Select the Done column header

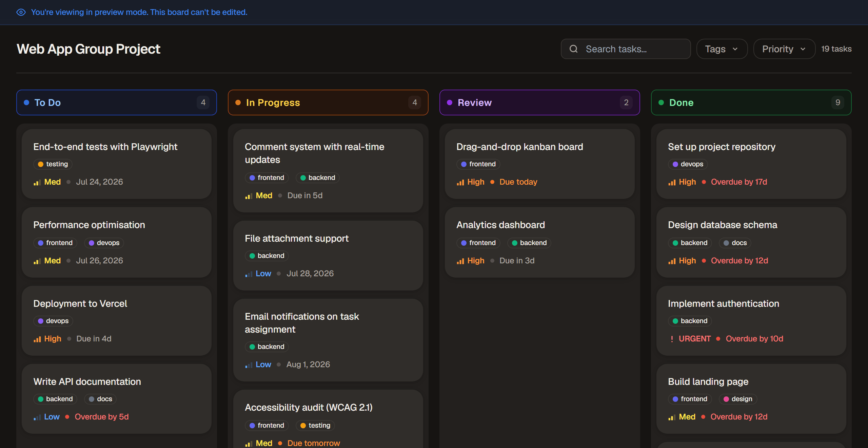(751, 102)
